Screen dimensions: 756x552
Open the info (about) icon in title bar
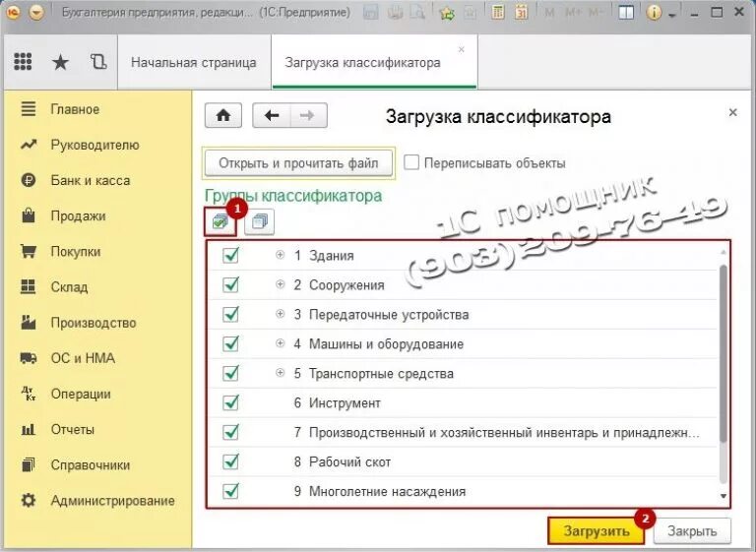(x=654, y=12)
